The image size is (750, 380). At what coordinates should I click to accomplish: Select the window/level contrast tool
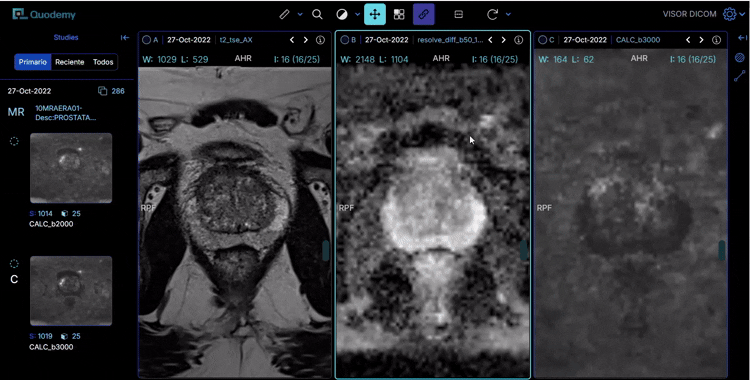[x=342, y=14]
